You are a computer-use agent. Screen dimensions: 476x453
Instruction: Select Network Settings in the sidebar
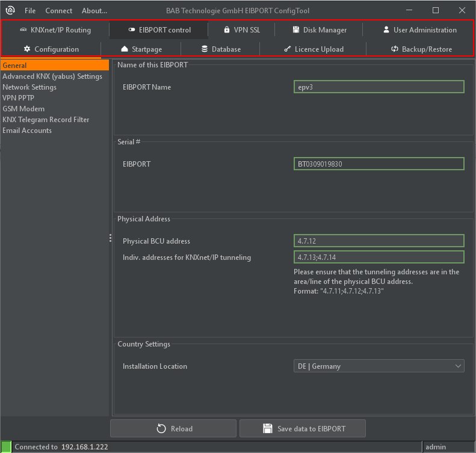[29, 87]
